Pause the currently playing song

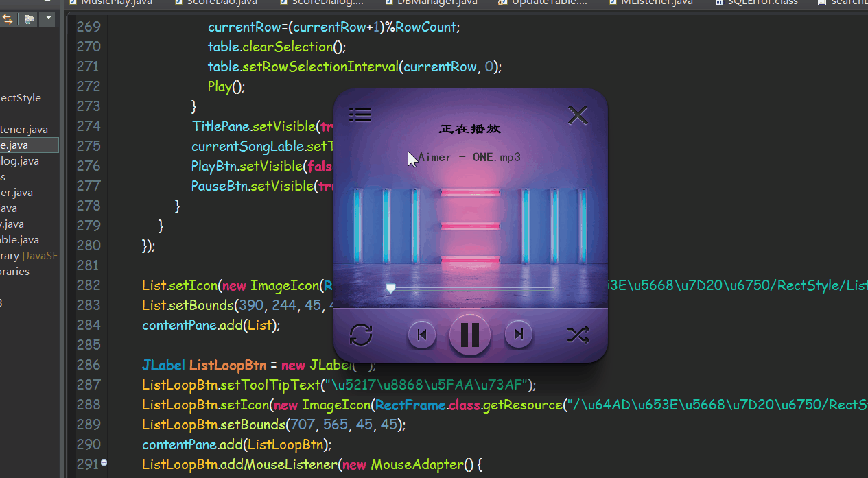470,335
